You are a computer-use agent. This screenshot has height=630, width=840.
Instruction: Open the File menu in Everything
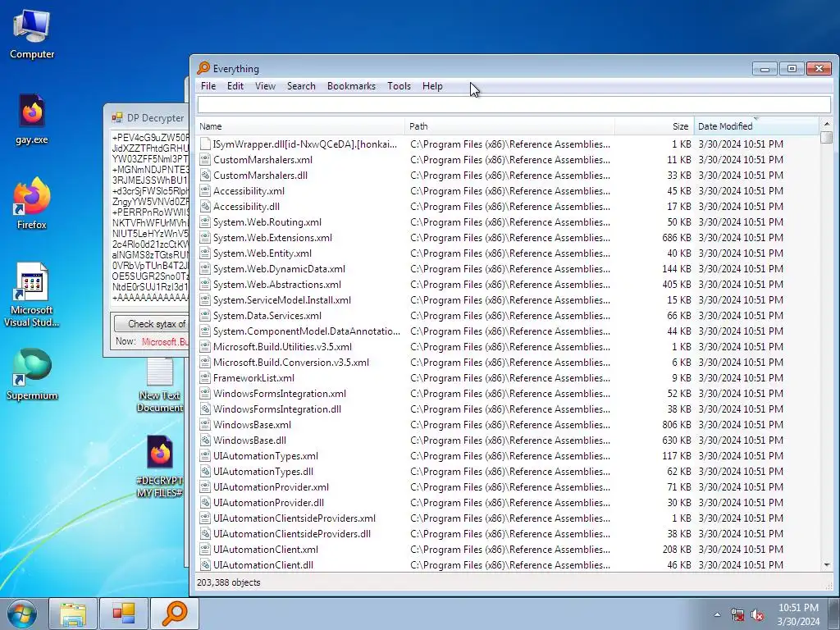[x=208, y=86]
